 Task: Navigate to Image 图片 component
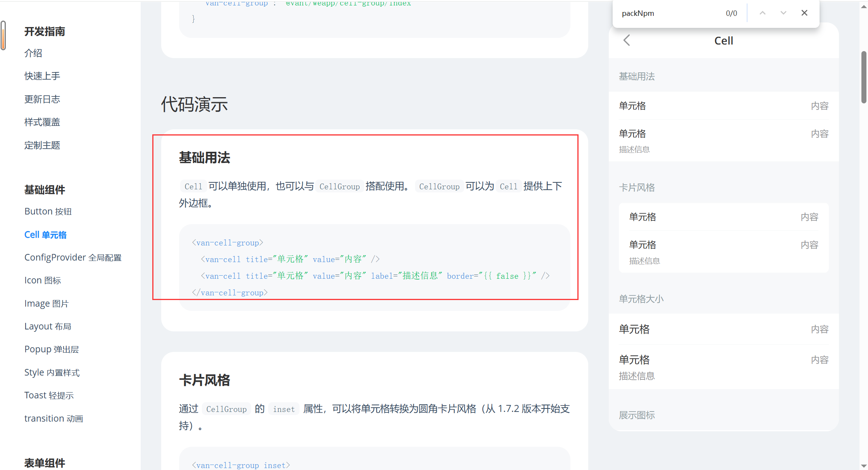click(46, 304)
